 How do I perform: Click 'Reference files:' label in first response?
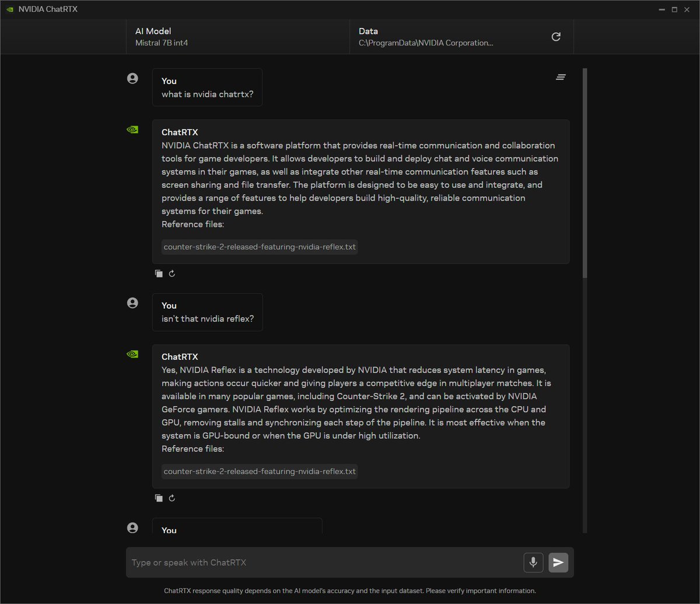(192, 225)
